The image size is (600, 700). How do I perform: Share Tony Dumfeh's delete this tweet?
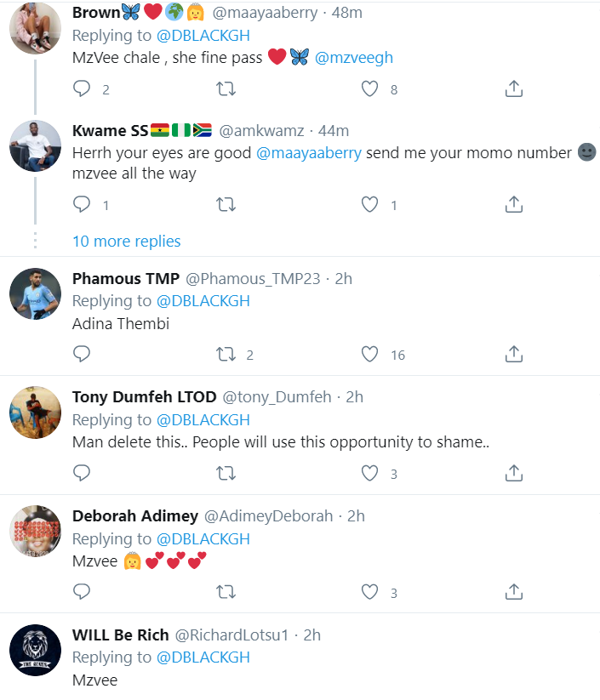(x=513, y=473)
